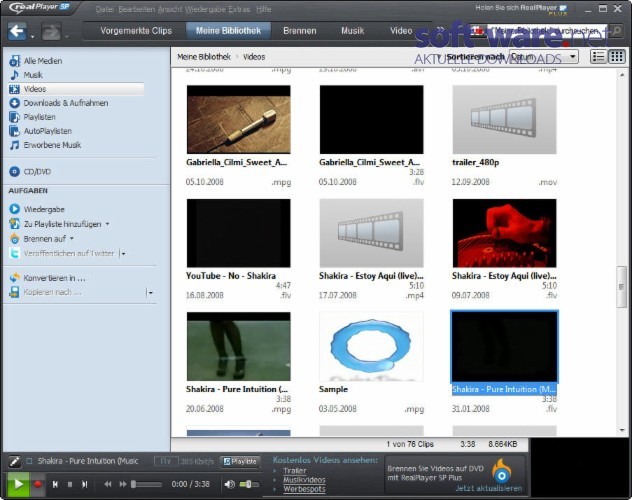The height and width of the screenshot is (500, 632).
Task: Click the playback seek slider
Action: click(146, 484)
